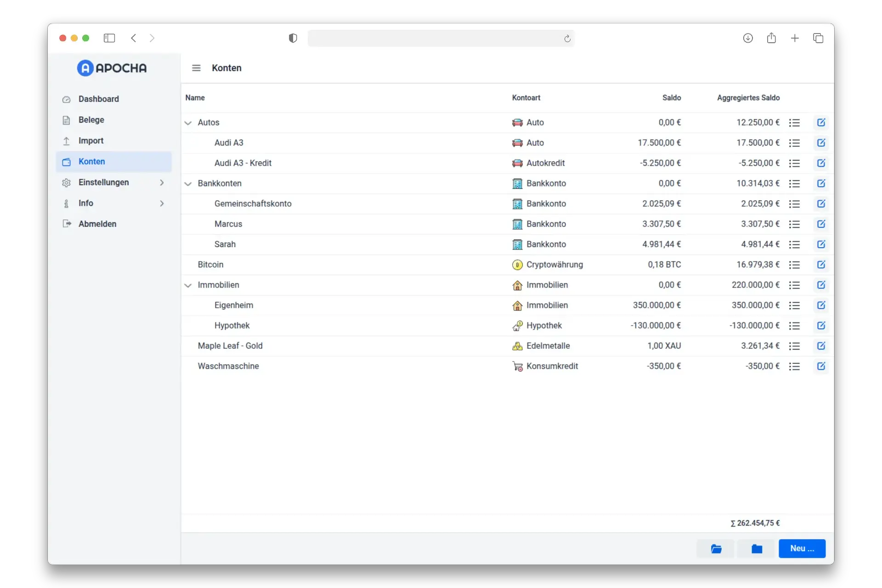882x588 pixels.
Task: Go to Belege in the sidebar
Action: pos(91,120)
